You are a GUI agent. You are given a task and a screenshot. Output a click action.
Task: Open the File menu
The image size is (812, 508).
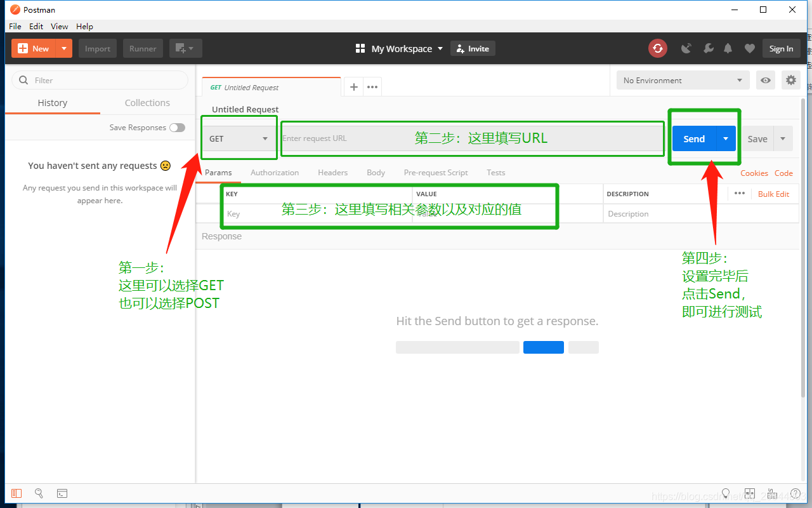15,26
